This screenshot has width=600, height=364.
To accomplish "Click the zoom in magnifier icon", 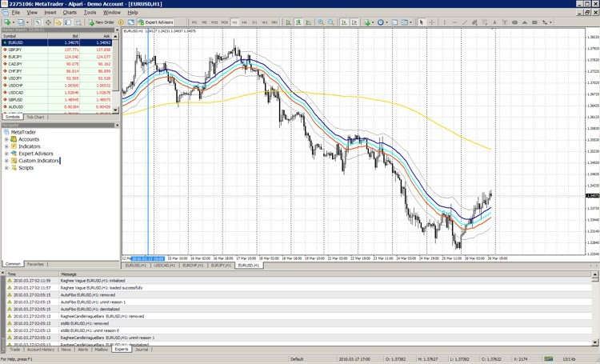I will pyautogui.click(x=321, y=22).
